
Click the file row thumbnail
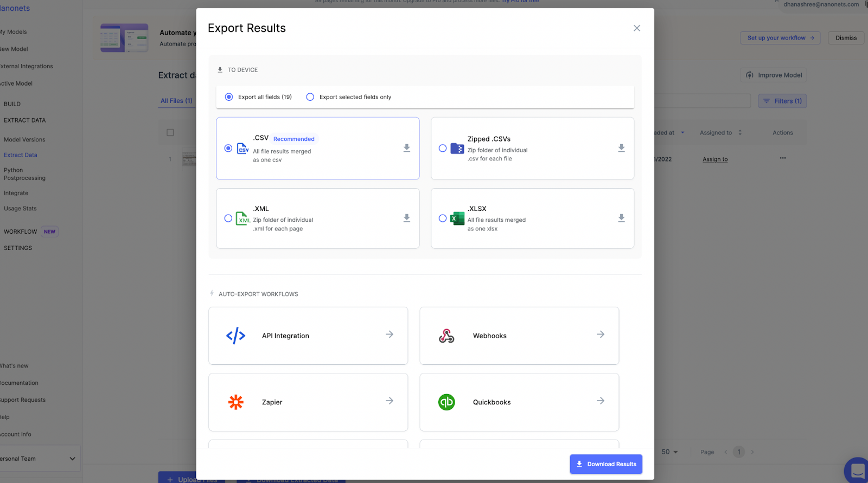189,159
